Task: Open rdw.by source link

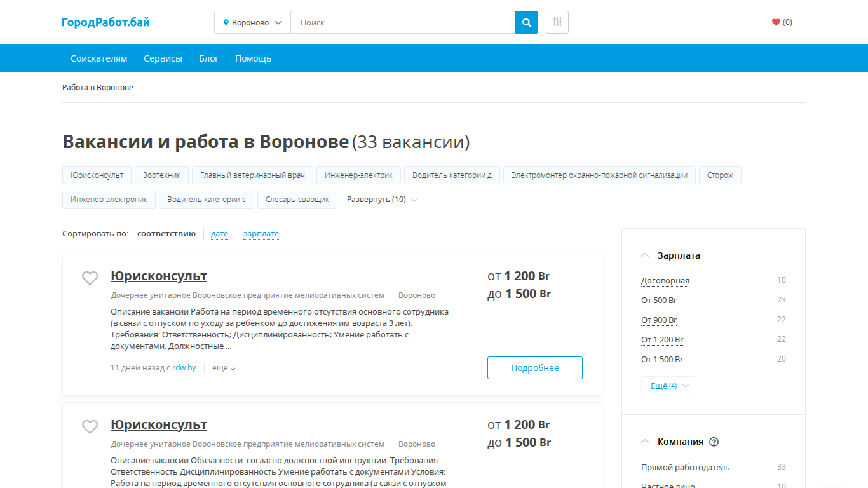Action: 184,368
